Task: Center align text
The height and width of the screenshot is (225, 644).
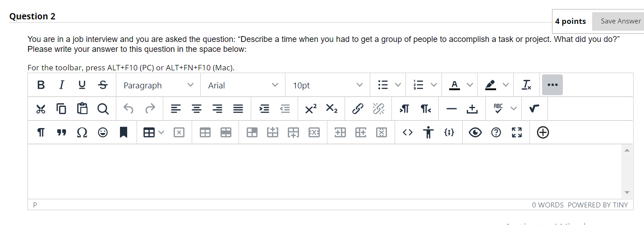Action: [x=197, y=109]
